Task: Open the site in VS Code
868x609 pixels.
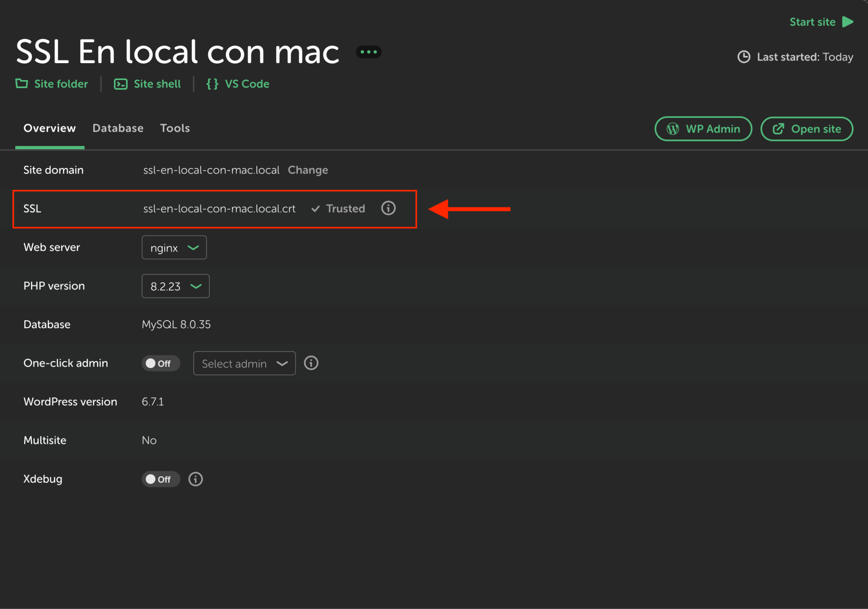Action: (237, 83)
